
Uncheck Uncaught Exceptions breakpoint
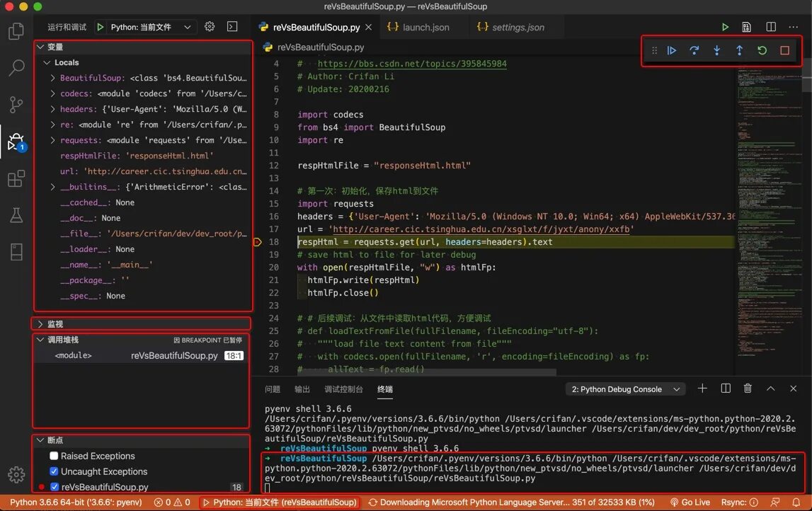(54, 471)
